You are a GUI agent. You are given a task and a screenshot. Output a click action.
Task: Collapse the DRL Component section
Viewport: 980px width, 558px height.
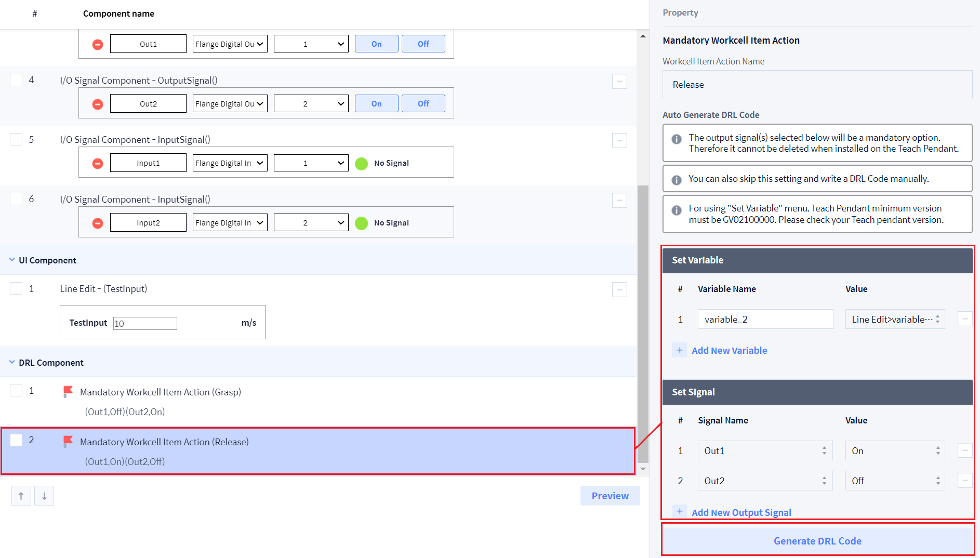click(x=12, y=362)
